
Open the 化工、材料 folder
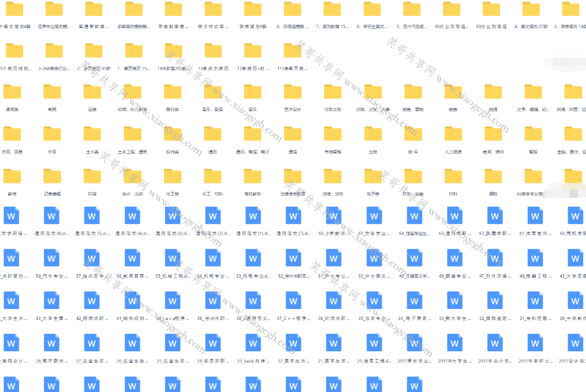[212, 176]
